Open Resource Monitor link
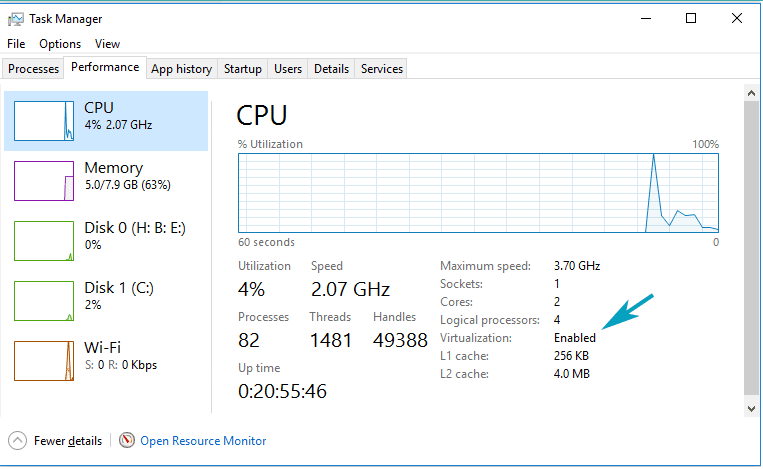This screenshot has height=469, width=763. tap(203, 441)
